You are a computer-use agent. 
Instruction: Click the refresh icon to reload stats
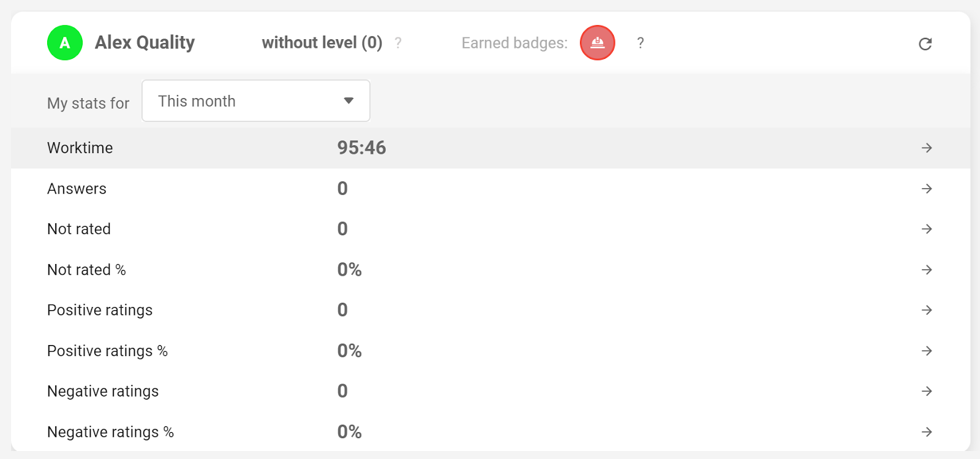[925, 44]
